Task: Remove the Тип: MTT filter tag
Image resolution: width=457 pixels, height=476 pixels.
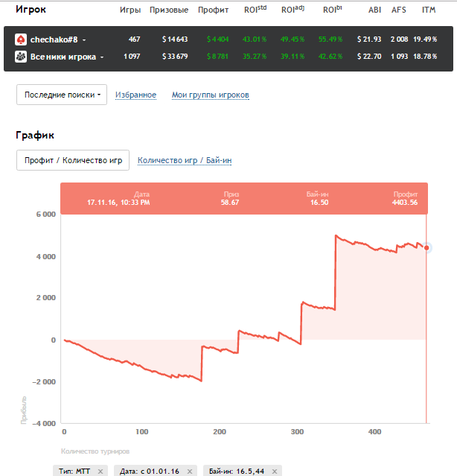Action: coord(100,471)
